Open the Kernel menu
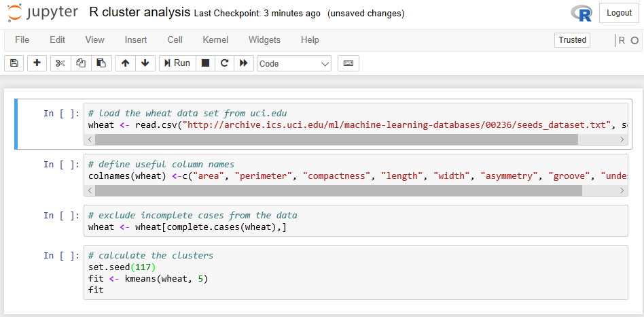Image resolution: width=644 pixels, height=317 pixels. pyautogui.click(x=215, y=40)
